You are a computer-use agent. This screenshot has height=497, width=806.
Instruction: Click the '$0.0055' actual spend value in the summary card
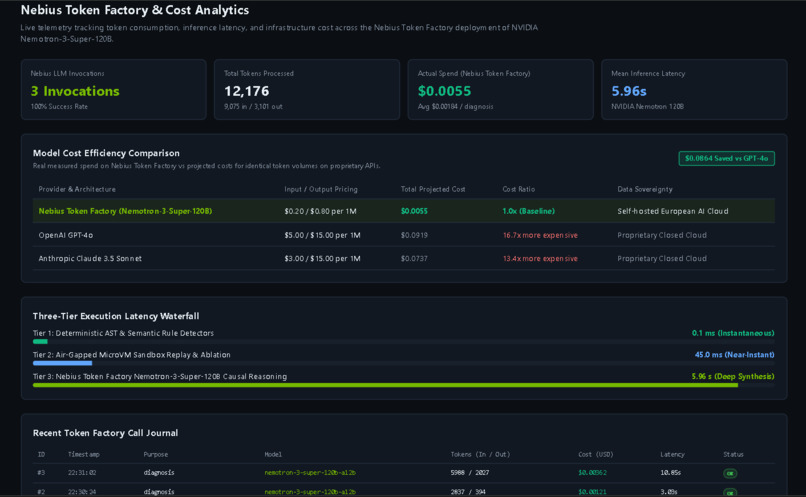[x=444, y=91]
